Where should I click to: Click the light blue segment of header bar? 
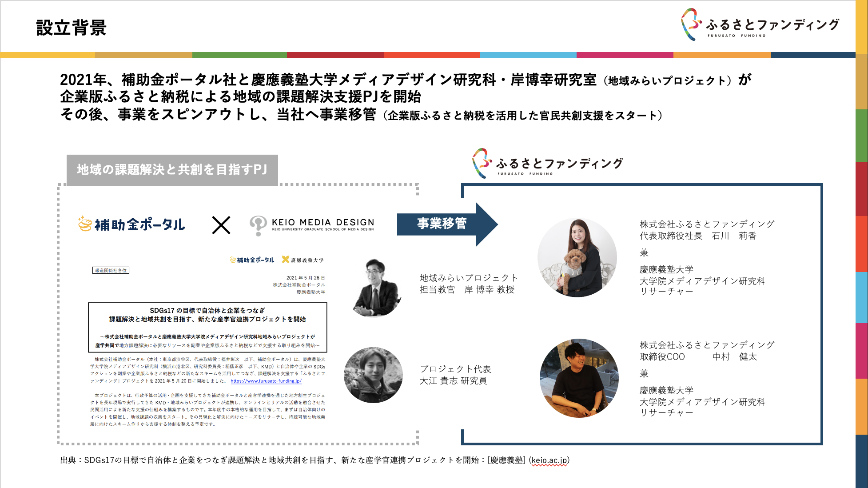[528, 55]
